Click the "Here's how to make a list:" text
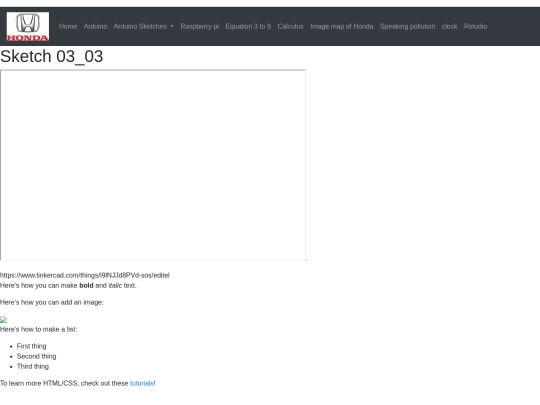540x405 pixels. pyautogui.click(x=39, y=329)
